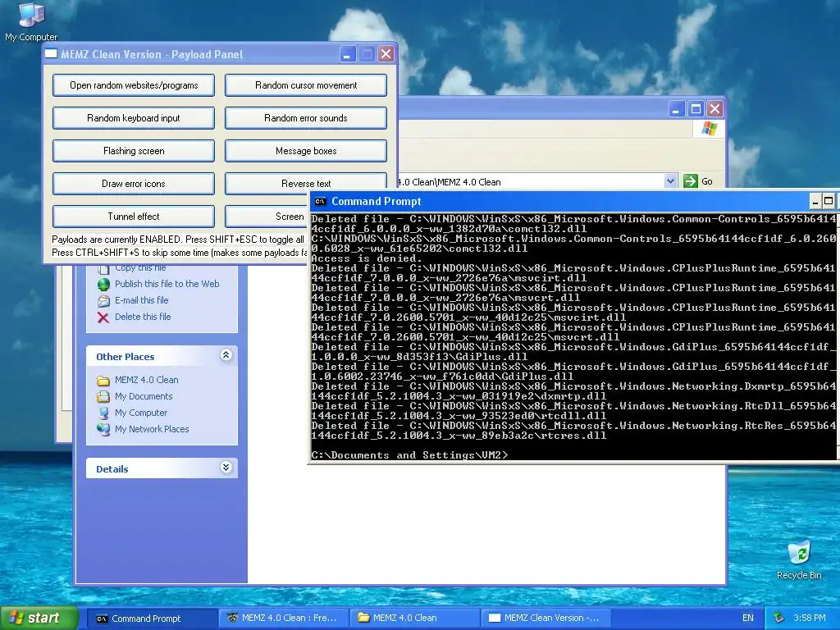
Task: Toggle Random cursor movement payload
Action: tap(306, 85)
